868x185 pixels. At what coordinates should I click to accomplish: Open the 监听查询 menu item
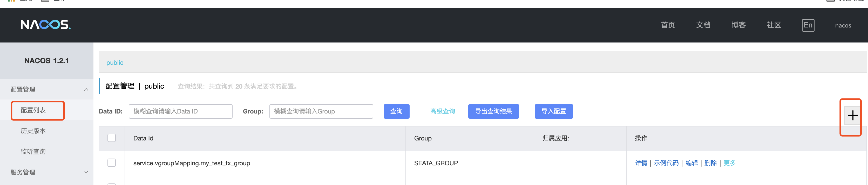(x=33, y=152)
